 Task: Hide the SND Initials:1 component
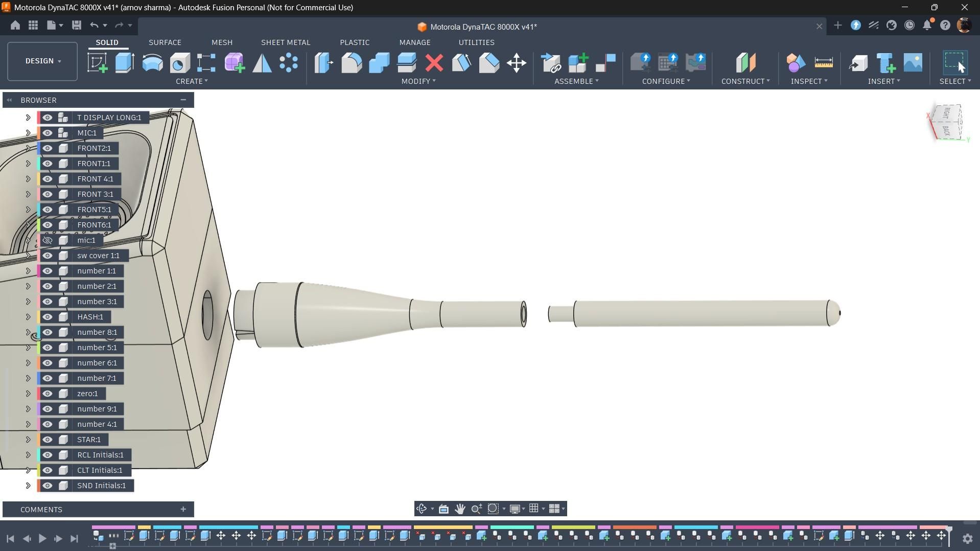tap(48, 486)
